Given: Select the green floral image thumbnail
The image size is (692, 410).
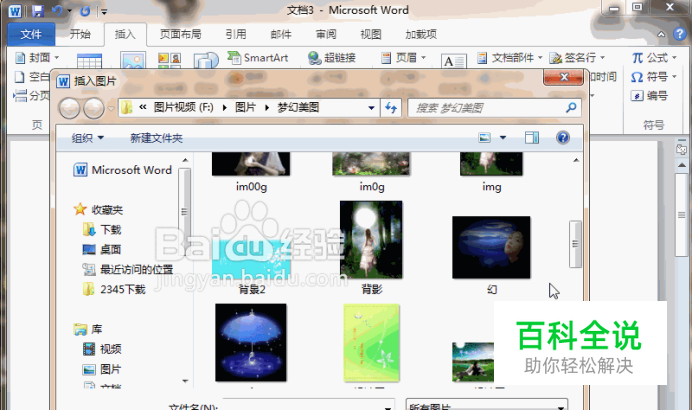Looking at the screenshot, I should [x=372, y=342].
